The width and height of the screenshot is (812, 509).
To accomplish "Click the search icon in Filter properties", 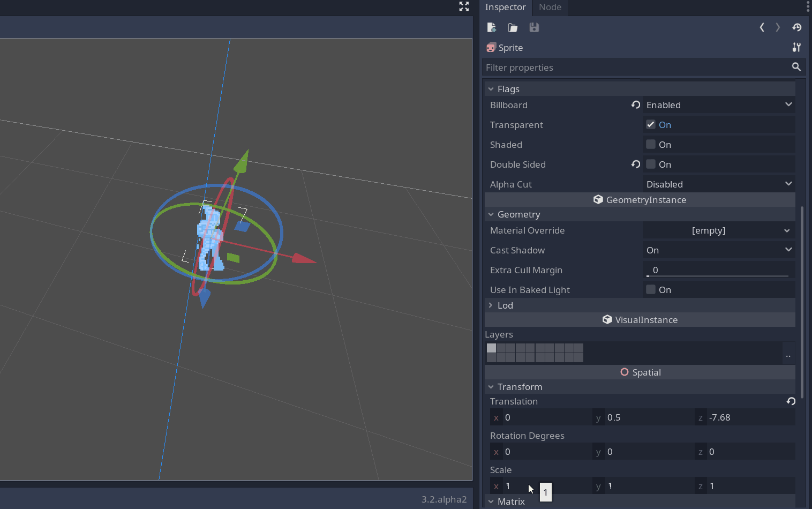I will [796, 67].
